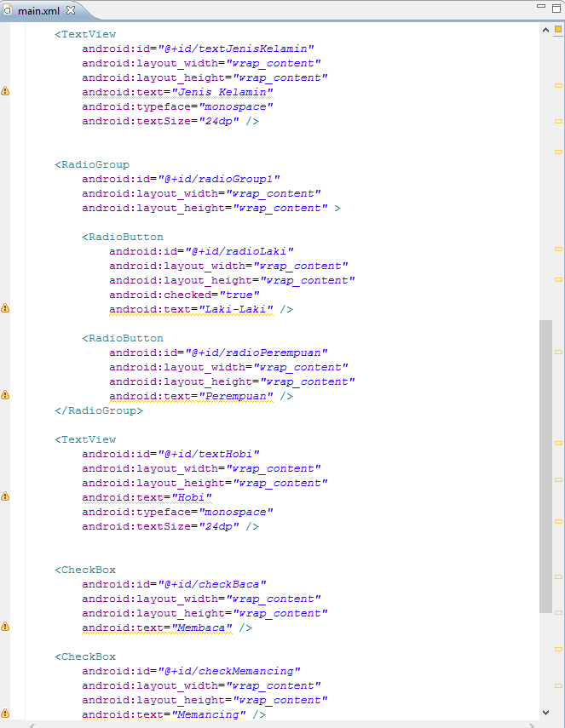Click the "Hobi" text value
Image resolution: width=565 pixels, height=728 pixels.
[x=192, y=498]
